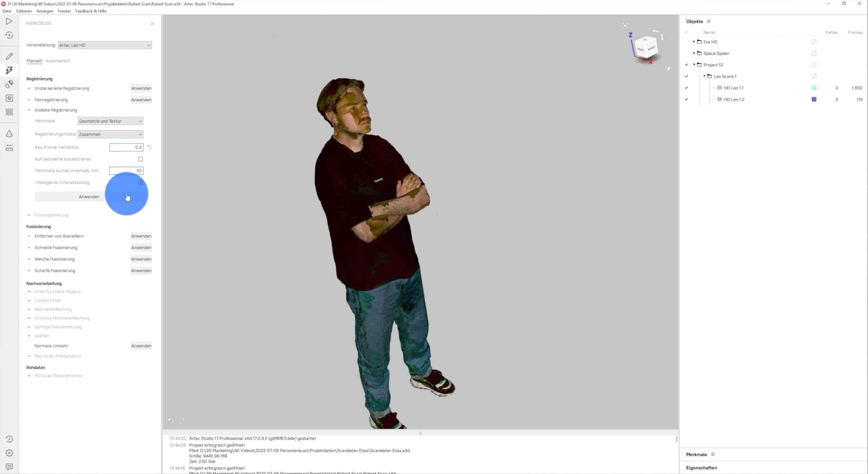Image resolution: width=868 pixels, height=474 pixels.
Task: Switch to the Automatisch tab
Action: tap(58, 61)
